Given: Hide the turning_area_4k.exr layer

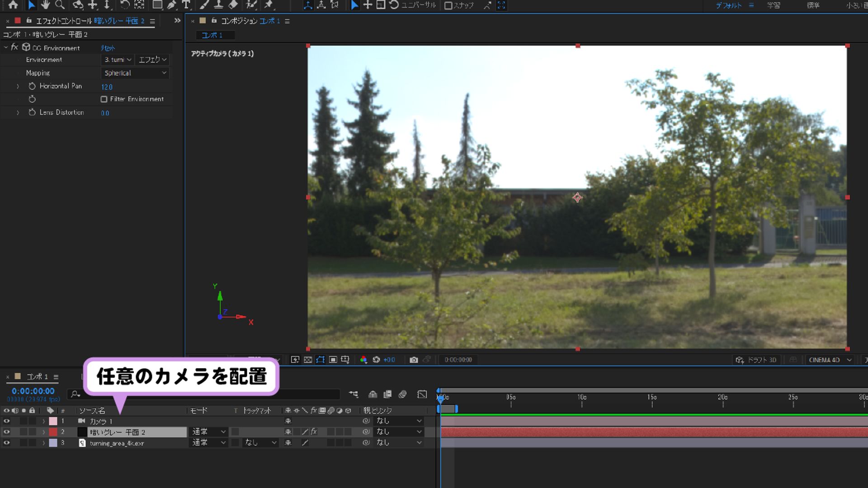Looking at the screenshot, I should click(6, 443).
